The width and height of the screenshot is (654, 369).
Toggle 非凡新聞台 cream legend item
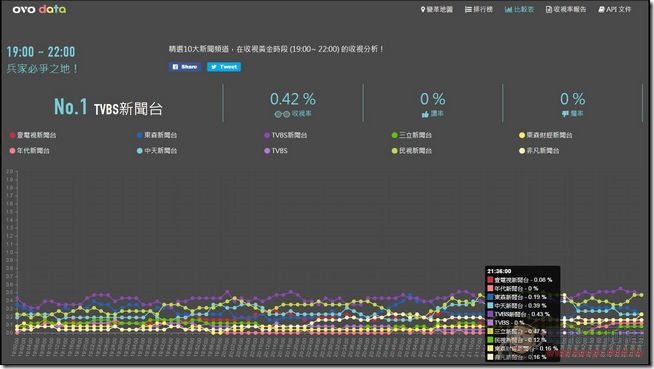539,151
